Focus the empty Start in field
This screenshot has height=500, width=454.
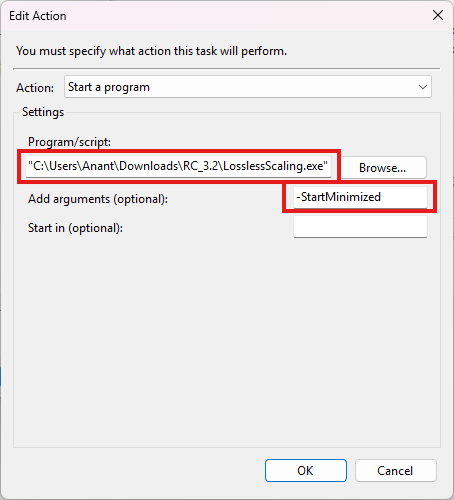(360, 227)
